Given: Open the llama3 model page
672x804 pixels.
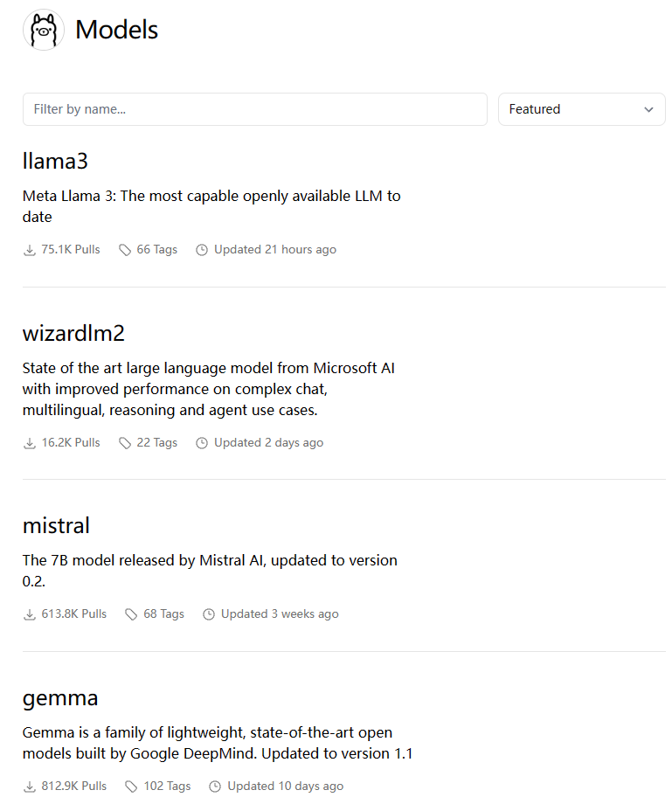Looking at the screenshot, I should [x=55, y=161].
